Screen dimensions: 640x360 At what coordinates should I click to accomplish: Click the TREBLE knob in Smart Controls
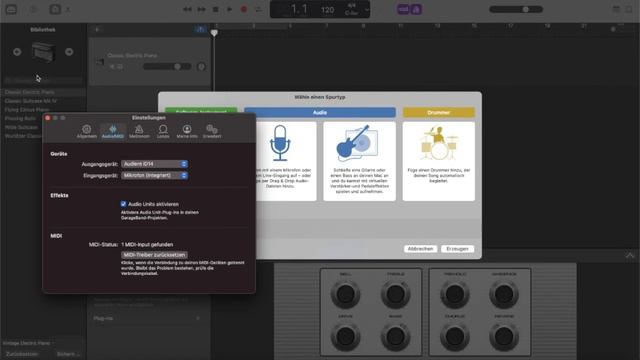click(x=396, y=294)
